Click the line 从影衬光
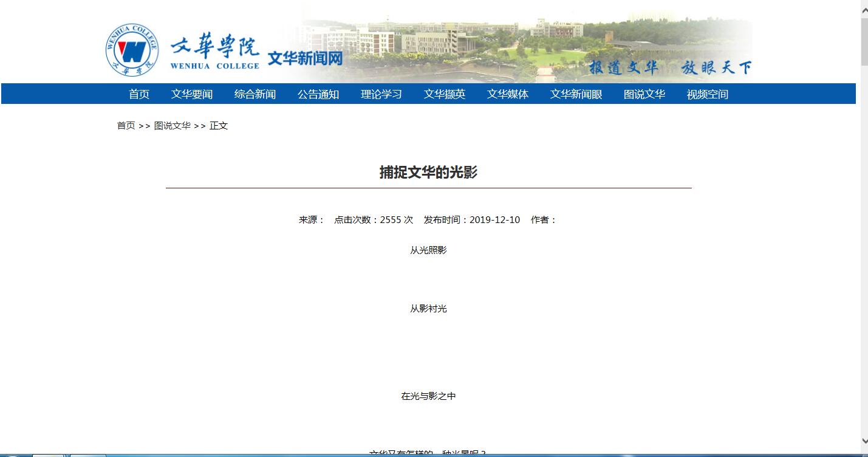 click(x=428, y=309)
